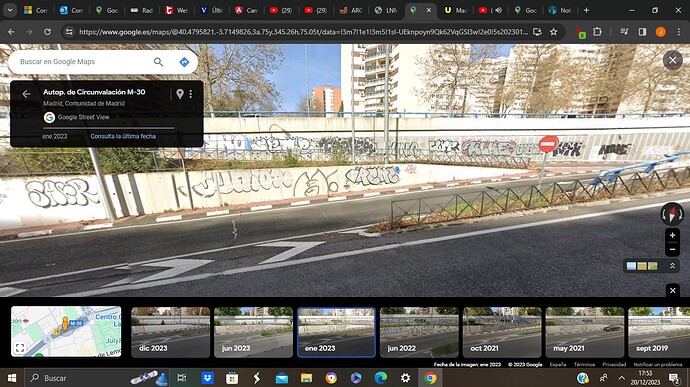The height and width of the screenshot is (387, 690).
Task: Click the minimap showing M-30
Action: pos(66,332)
